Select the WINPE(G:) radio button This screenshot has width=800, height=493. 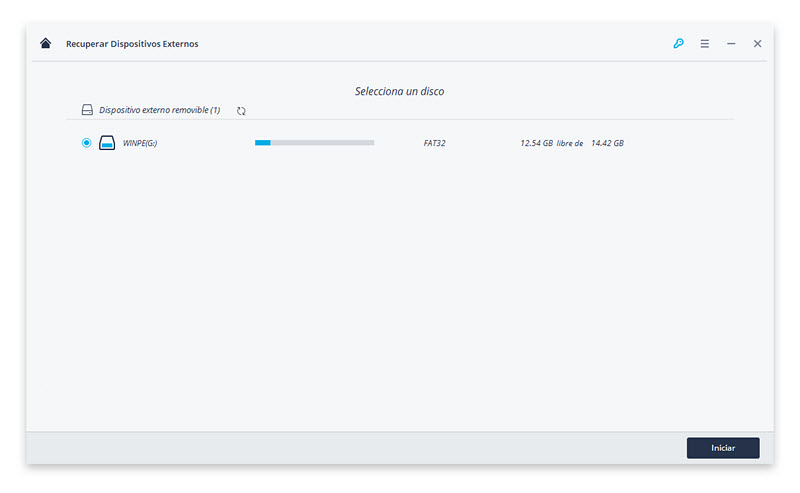click(87, 143)
